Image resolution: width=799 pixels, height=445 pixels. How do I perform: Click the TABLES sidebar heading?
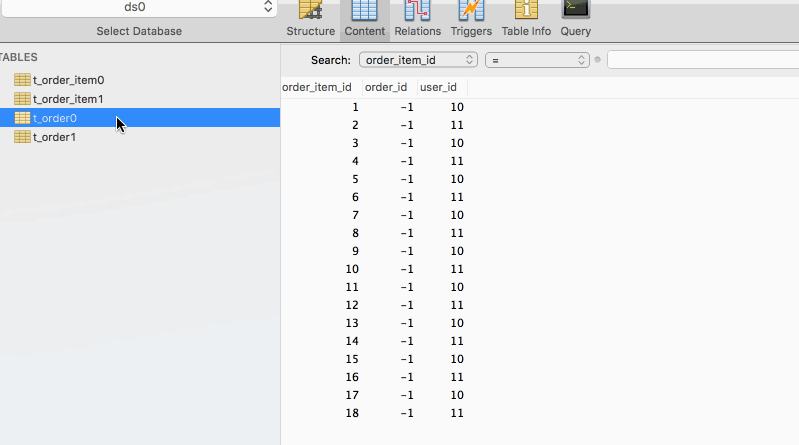18,57
